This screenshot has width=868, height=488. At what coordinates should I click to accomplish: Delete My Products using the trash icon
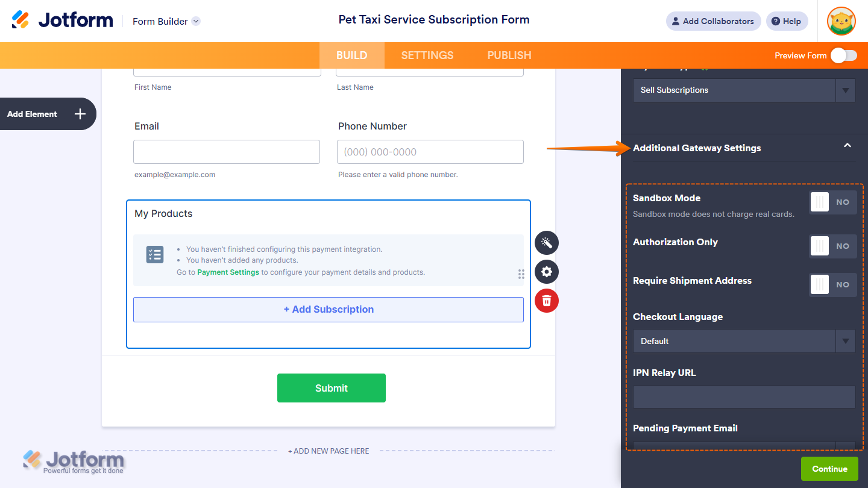click(546, 301)
